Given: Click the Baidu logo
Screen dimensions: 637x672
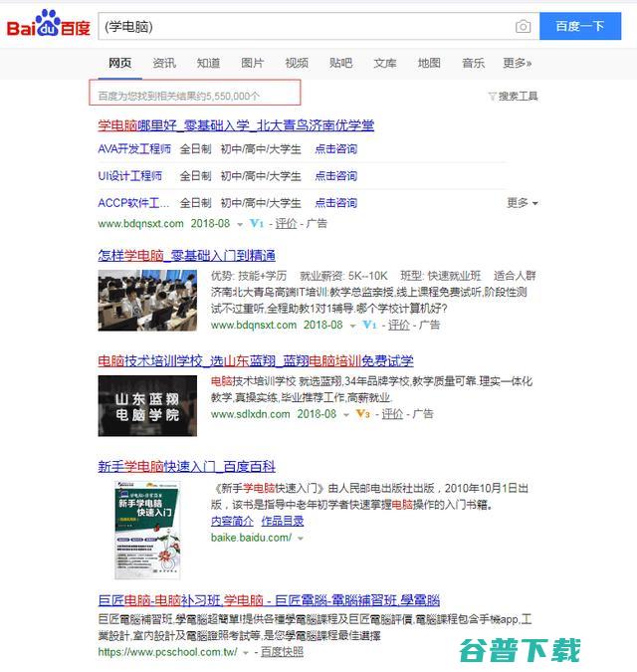Looking at the screenshot, I should coord(49,24).
